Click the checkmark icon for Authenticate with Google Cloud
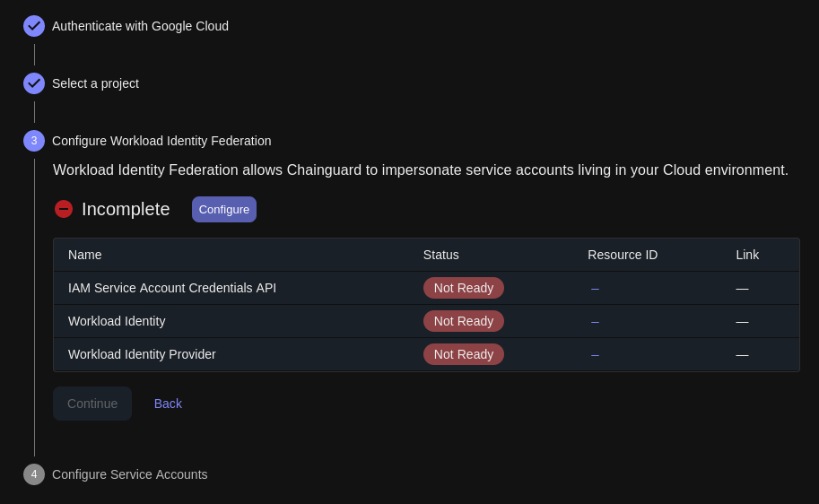The image size is (819, 504). click(34, 26)
